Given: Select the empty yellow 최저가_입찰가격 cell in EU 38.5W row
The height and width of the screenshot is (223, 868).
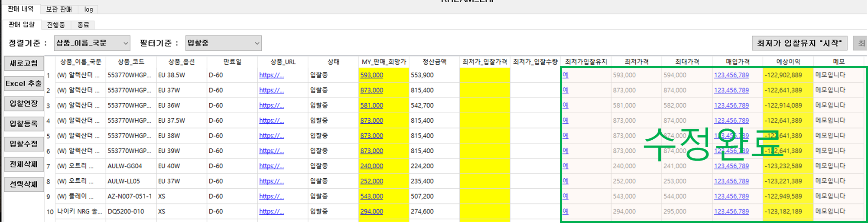Looking at the screenshot, I should tap(485, 75).
